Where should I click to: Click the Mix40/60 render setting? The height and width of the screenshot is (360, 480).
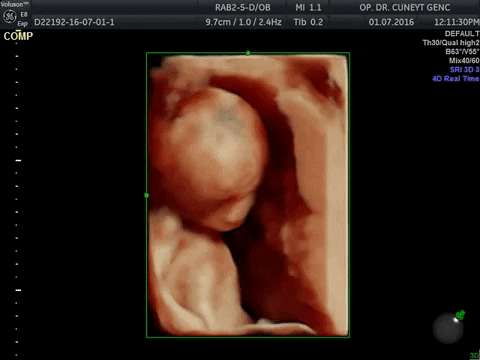(x=464, y=61)
